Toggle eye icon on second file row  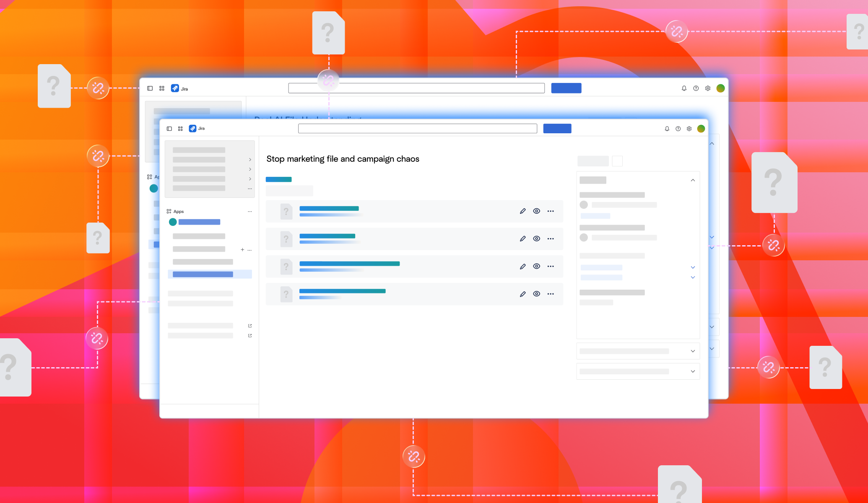tap(536, 239)
